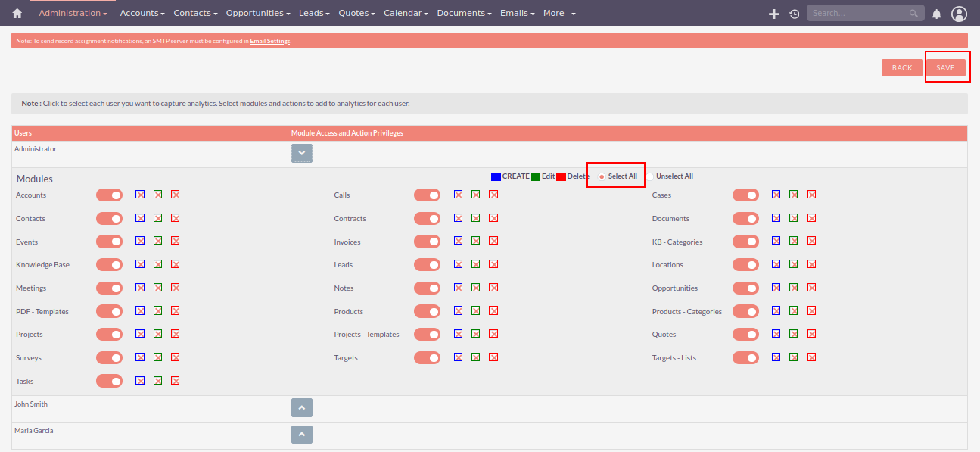This screenshot has height=452, width=980.
Task: Click the blue Create box for Accounts
Action: coord(140,195)
